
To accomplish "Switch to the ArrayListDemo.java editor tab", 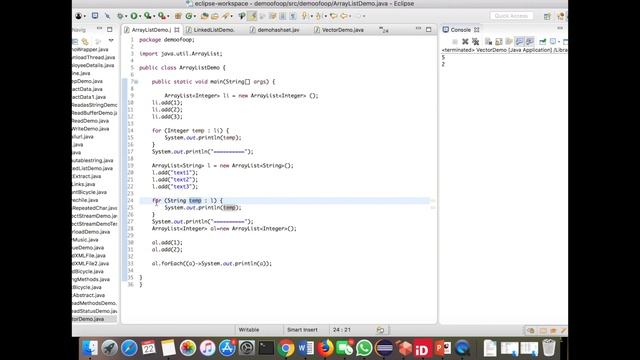I will (x=151, y=30).
